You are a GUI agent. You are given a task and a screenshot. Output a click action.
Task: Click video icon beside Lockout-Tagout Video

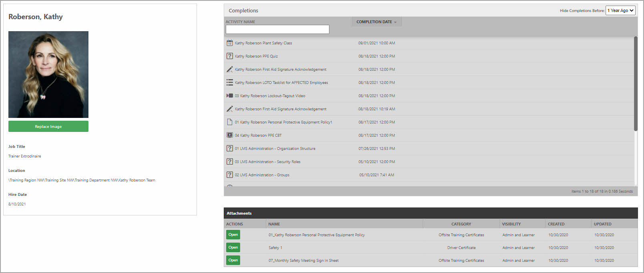pos(230,96)
